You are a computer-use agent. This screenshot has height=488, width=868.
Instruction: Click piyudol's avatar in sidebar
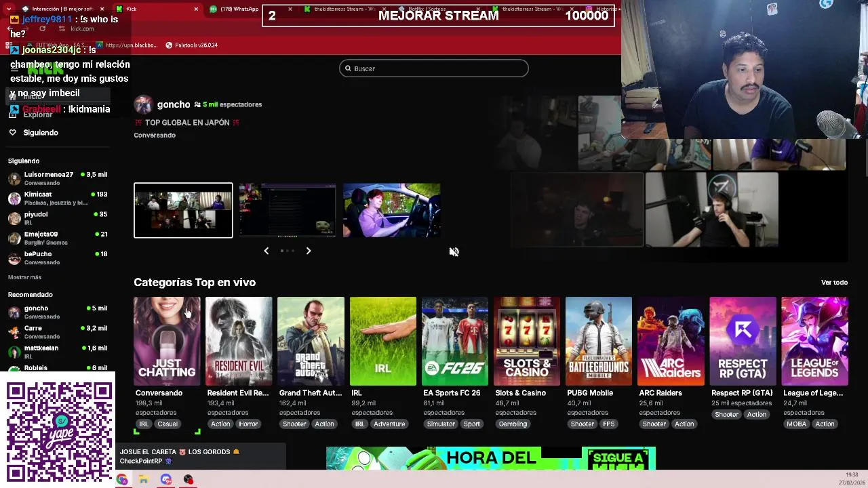[x=14, y=218]
